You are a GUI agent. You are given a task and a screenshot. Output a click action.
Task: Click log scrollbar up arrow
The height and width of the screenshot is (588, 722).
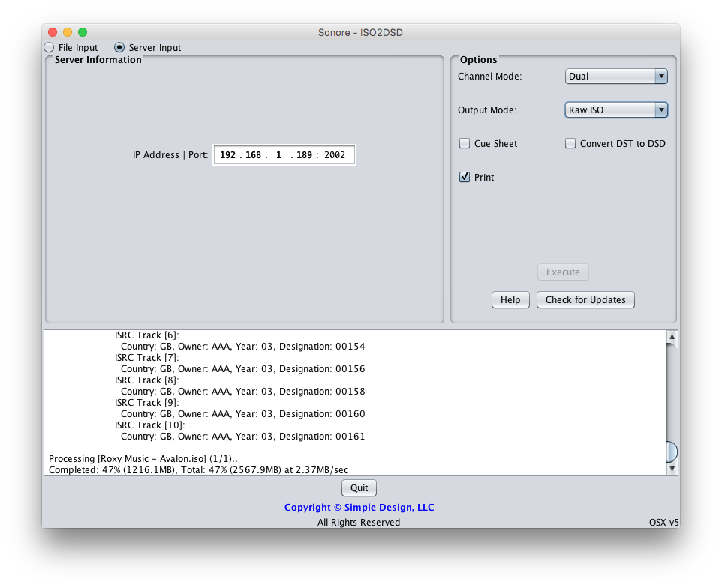[x=672, y=336]
